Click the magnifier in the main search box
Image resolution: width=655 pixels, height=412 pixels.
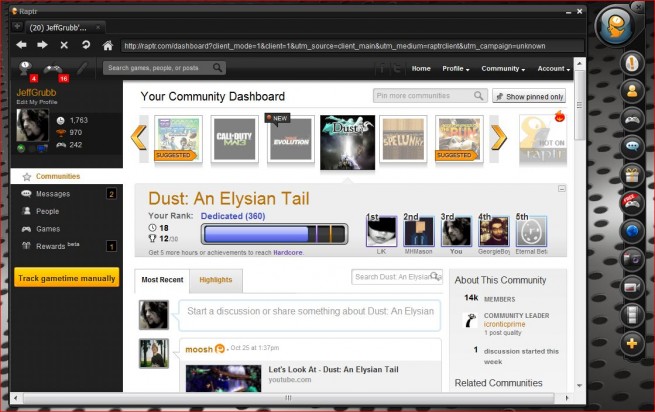click(218, 67)
